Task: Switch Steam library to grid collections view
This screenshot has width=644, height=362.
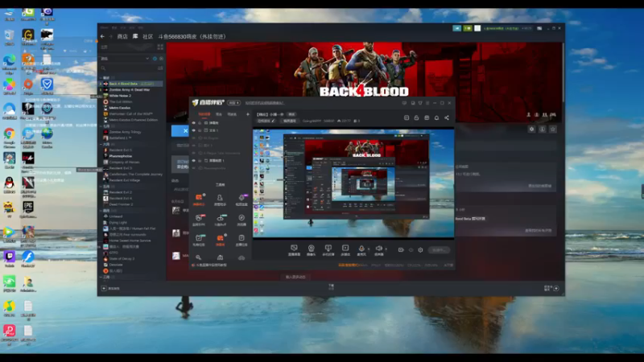Action: pos(160,47)
